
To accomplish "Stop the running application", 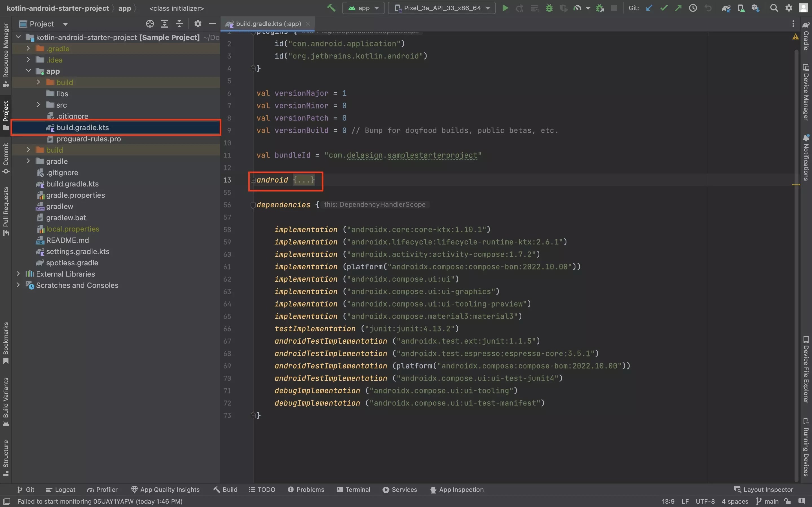I will pyautogui.click(x=614, y=8).
